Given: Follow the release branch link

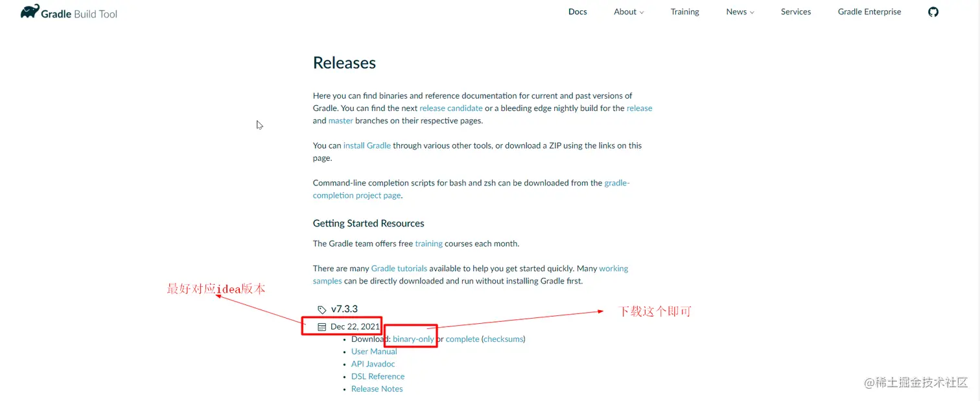Looking at the screenshot, I should (639, 108).
